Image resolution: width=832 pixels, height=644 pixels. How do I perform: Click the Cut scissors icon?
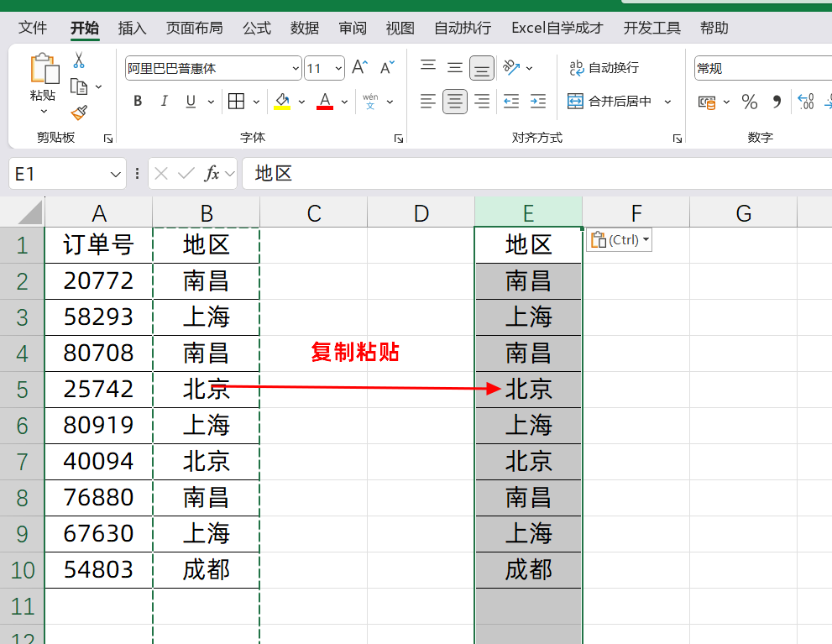point(79,60)
